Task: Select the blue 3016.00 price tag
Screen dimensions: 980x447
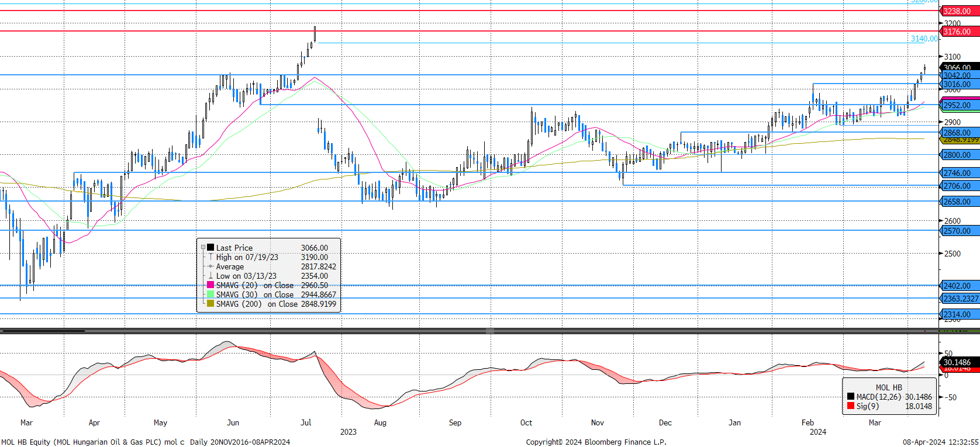Action: coord(960,84)
